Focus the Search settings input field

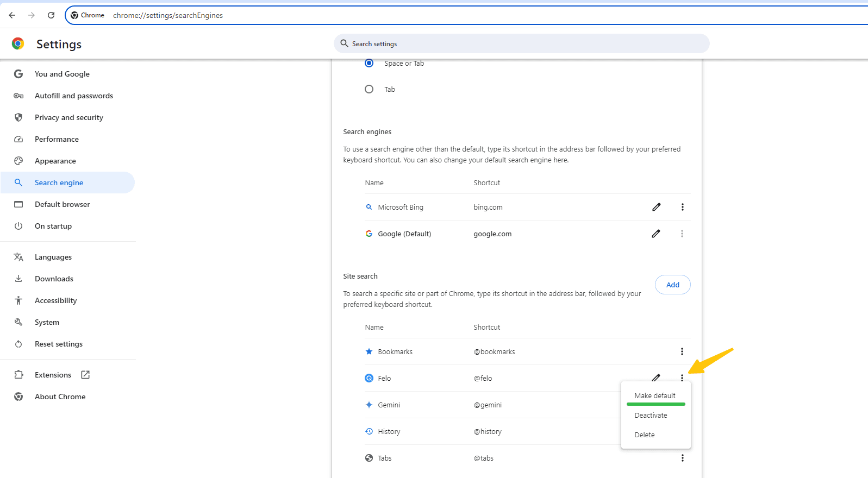tap(522, 43)
